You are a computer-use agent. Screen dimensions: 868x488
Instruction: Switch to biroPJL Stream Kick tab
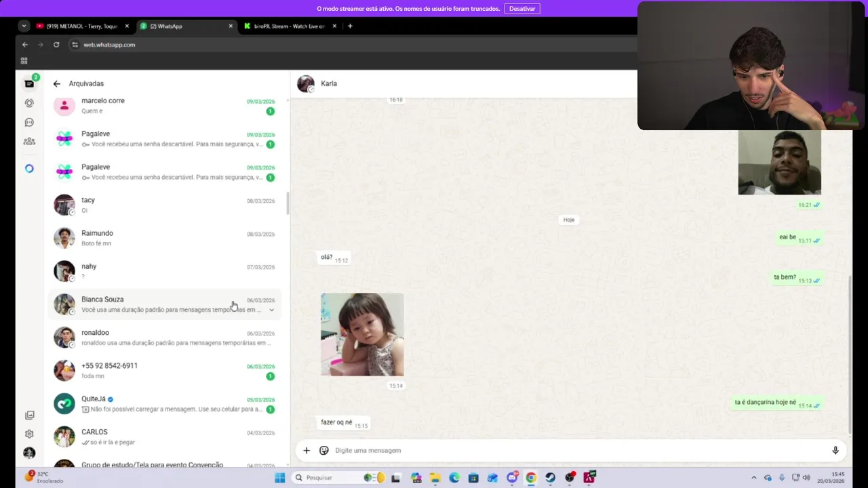pos(290,26)
